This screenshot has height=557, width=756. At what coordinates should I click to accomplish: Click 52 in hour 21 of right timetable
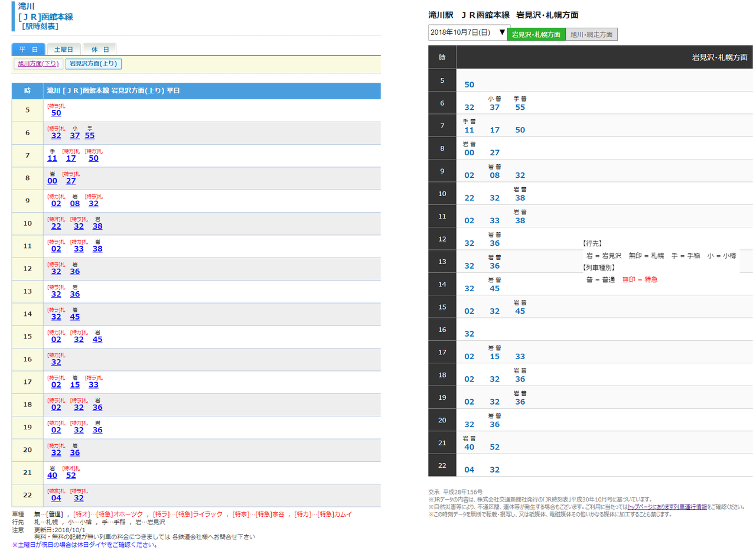click(495, 447)
